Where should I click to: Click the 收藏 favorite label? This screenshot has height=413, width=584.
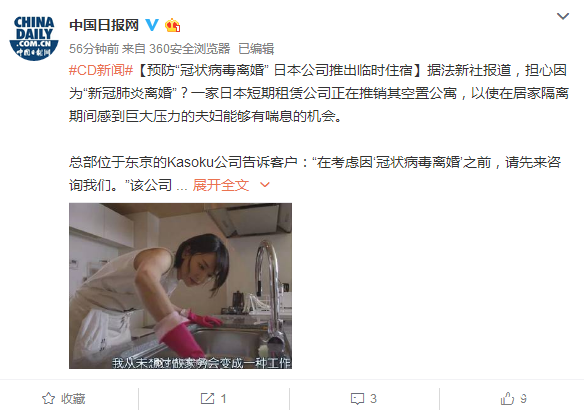[73, 399]
